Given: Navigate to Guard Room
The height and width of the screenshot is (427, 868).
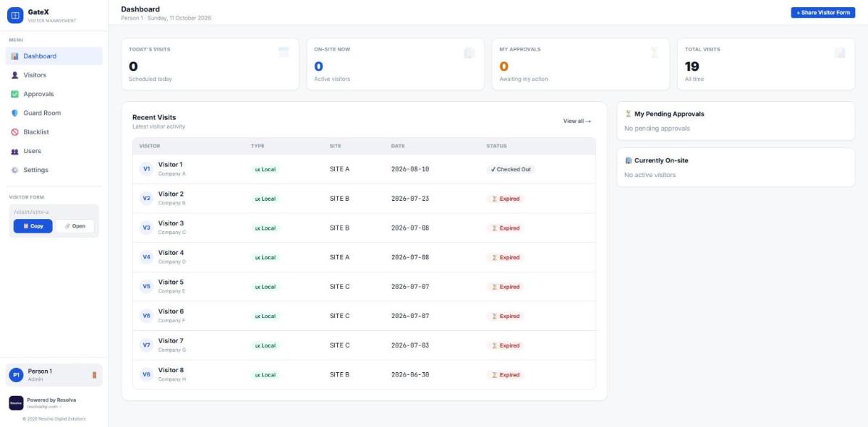Looking at the screenshot, I should (x=54, y=113).
